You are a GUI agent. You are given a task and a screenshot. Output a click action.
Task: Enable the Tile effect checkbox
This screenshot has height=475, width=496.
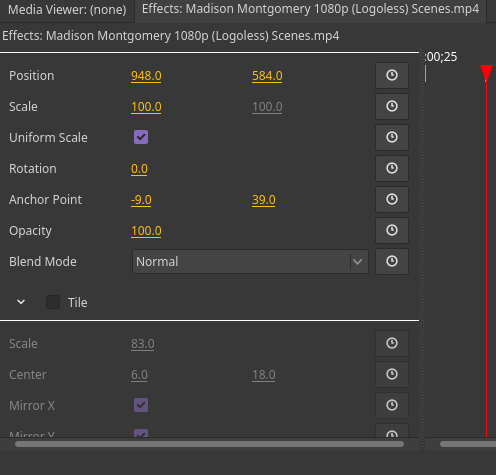[53, 302]
